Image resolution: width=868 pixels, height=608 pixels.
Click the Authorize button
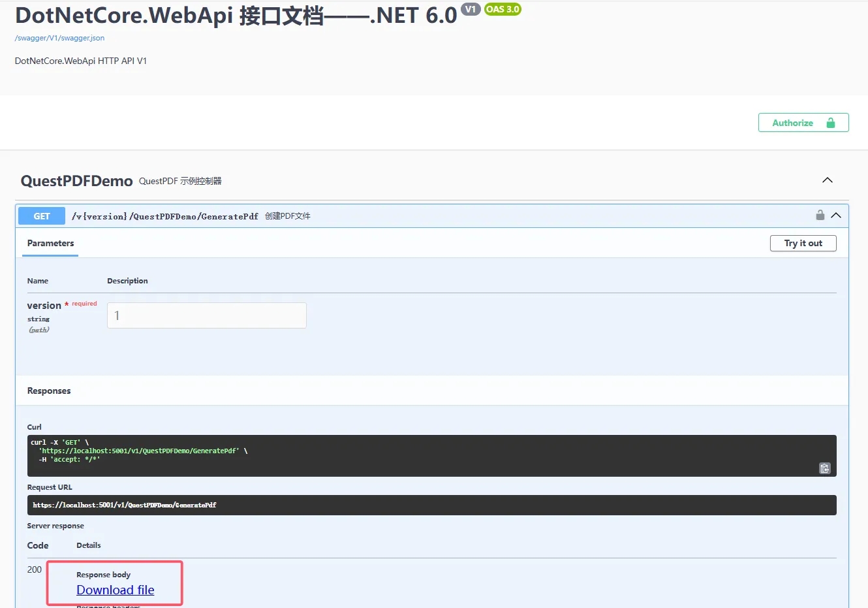[803, 123]
